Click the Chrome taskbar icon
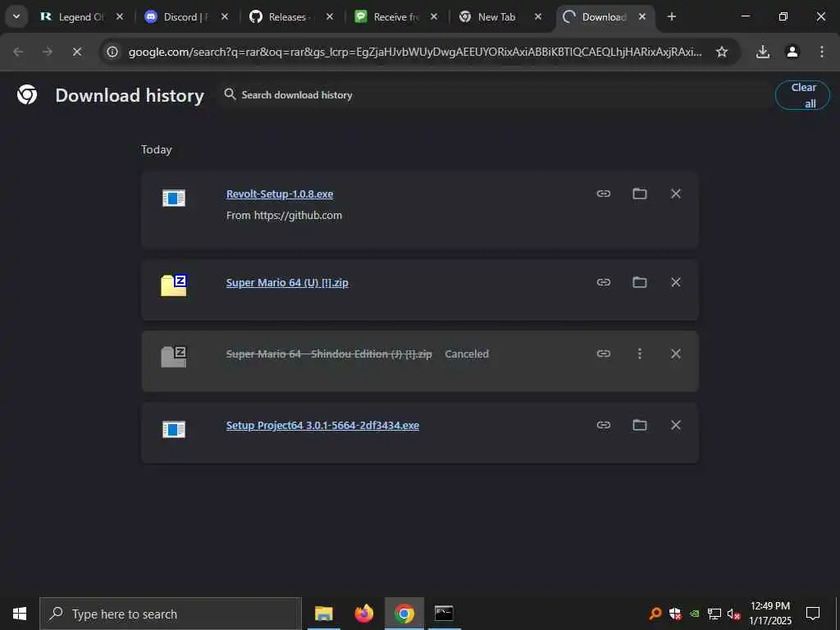The height and width of the screenshot is (630, 840). click(x=404, y=614)
